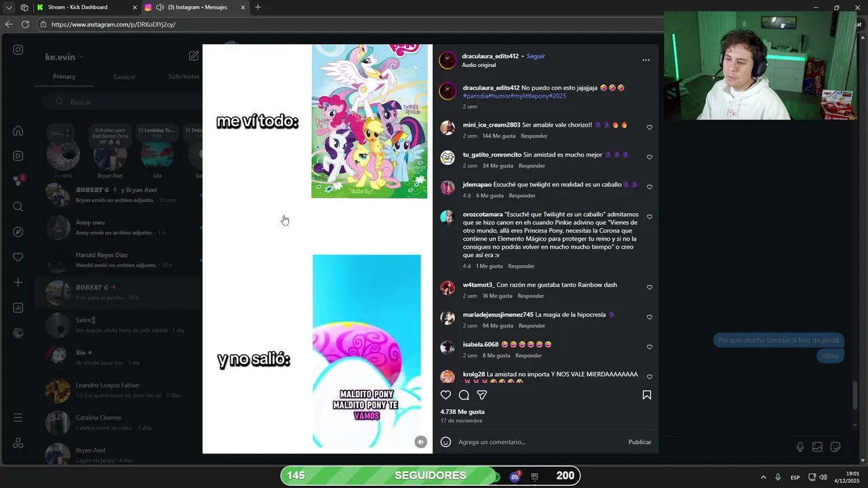Go to Instagram home via the logo
The height and width of the screenshot is (488, 868).
point(18,49)
